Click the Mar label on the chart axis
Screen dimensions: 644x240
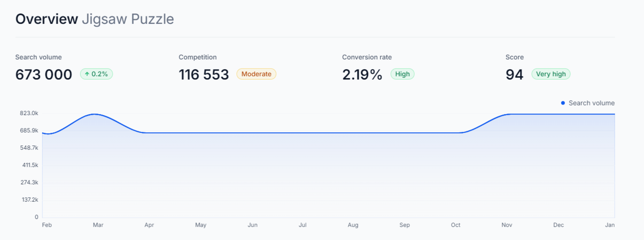[98, 225]
